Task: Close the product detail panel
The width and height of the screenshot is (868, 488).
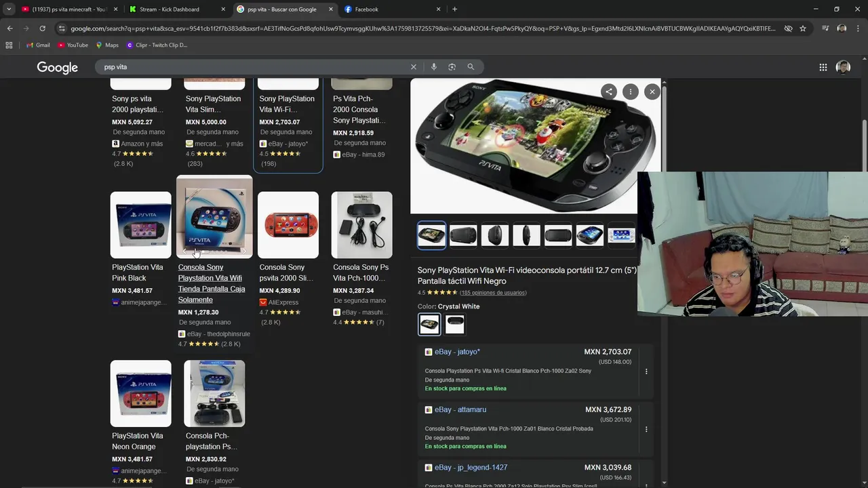Action: (x=652, y=91)
